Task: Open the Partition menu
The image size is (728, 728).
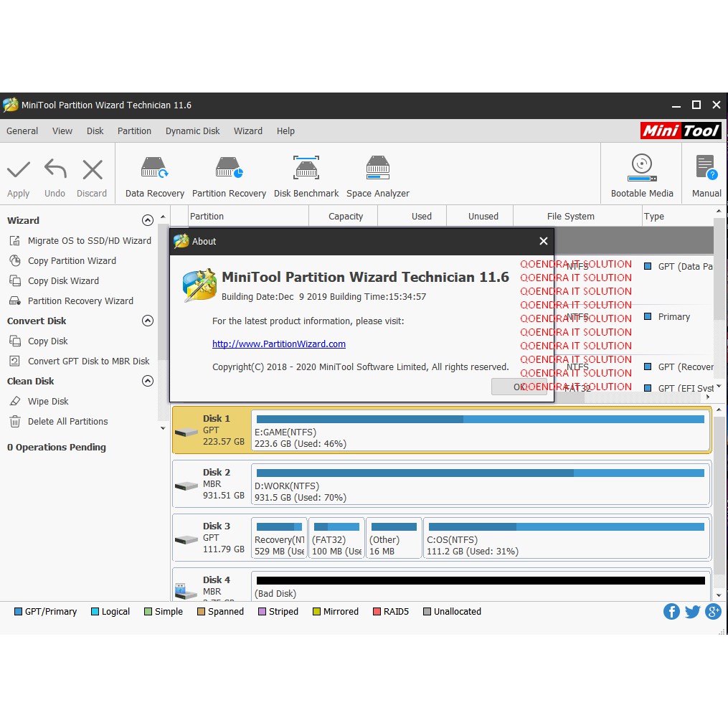Action: coord(134,131)
